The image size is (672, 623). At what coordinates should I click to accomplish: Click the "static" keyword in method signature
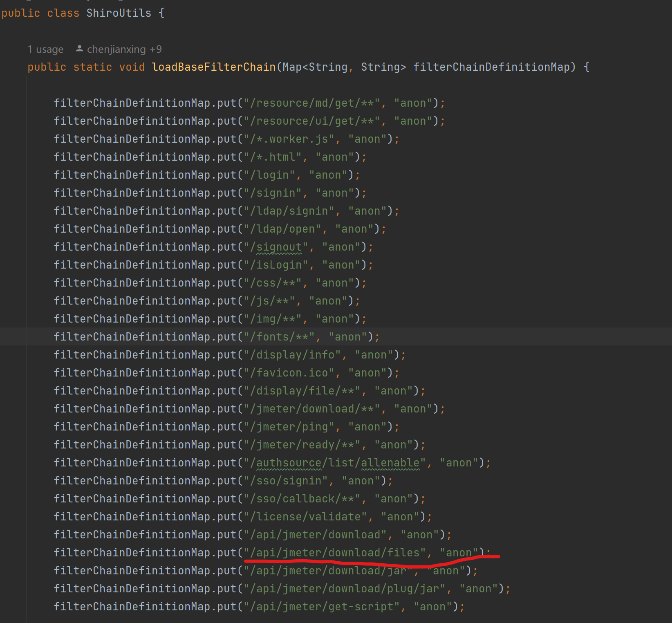click(93, 67)
